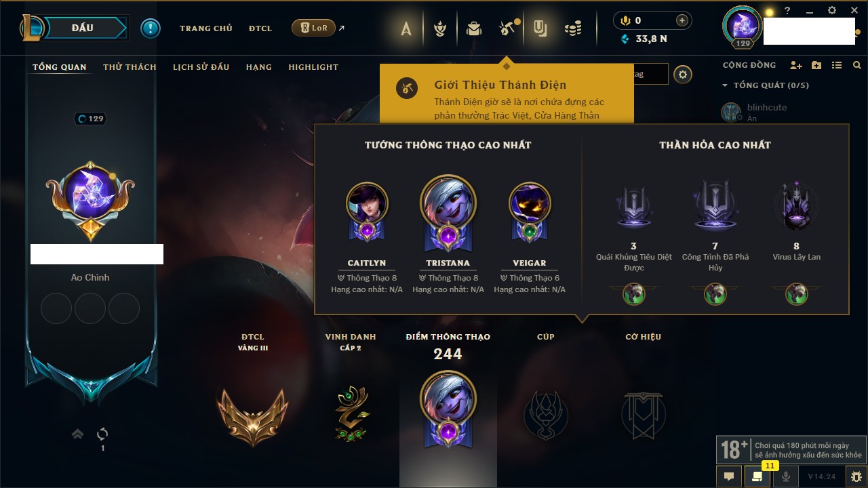Click the search friends magnifier icon
The height and width of the screenshot is (488, 868).
pos(857,65)
